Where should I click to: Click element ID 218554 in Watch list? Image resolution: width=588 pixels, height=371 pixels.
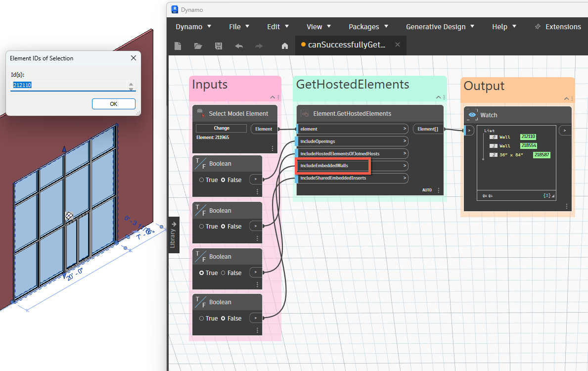coord(529,145)
